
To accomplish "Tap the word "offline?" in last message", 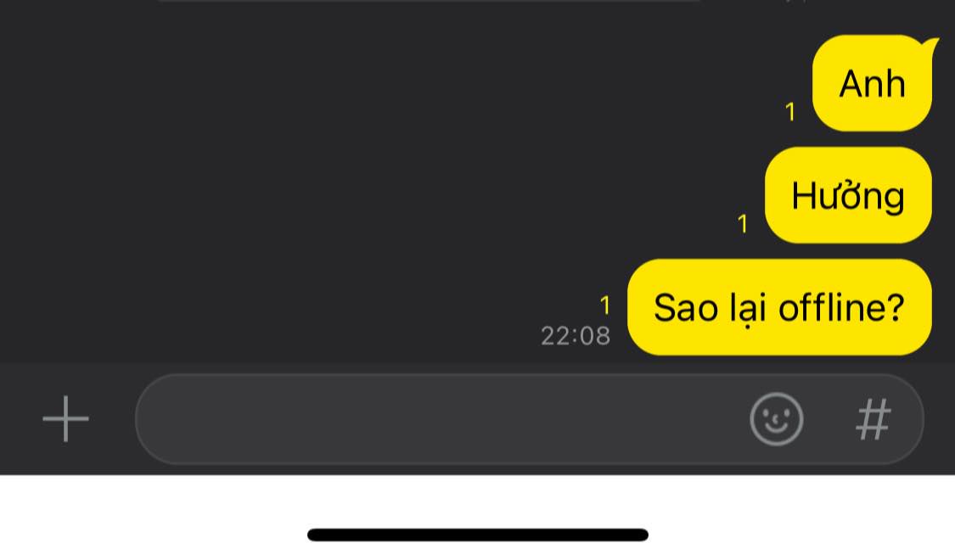I will pos(841,307).
